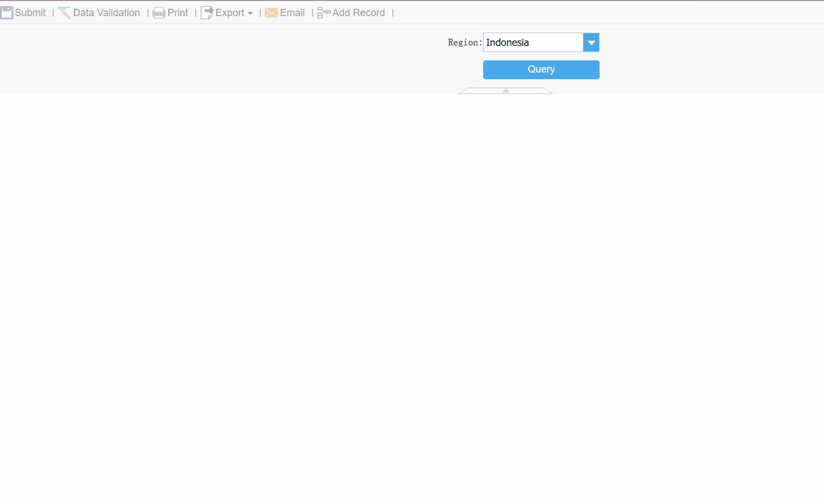
Task: Choose Print from the toolbar
Action: click(178, 12)
